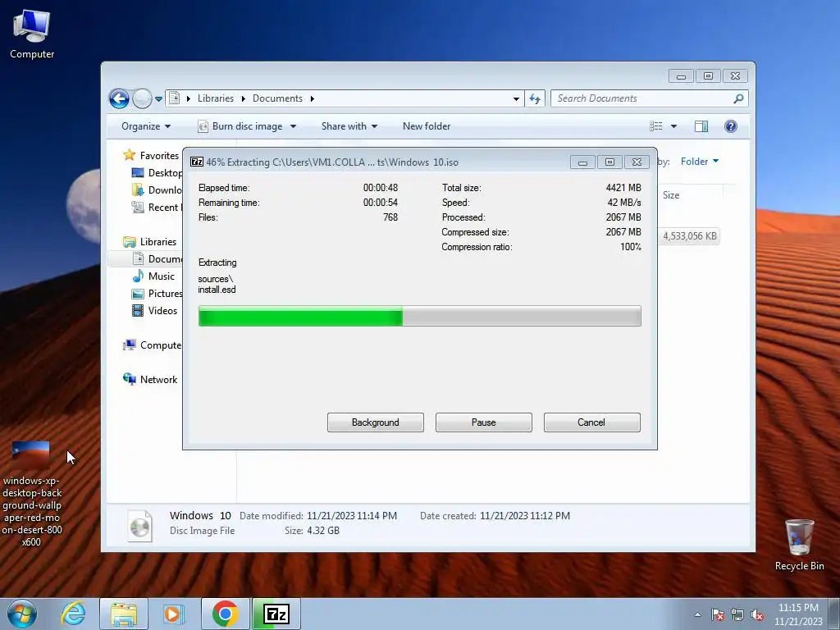Open the address bar history dropdown
The image size is (840, 630).
pos(516,98)
